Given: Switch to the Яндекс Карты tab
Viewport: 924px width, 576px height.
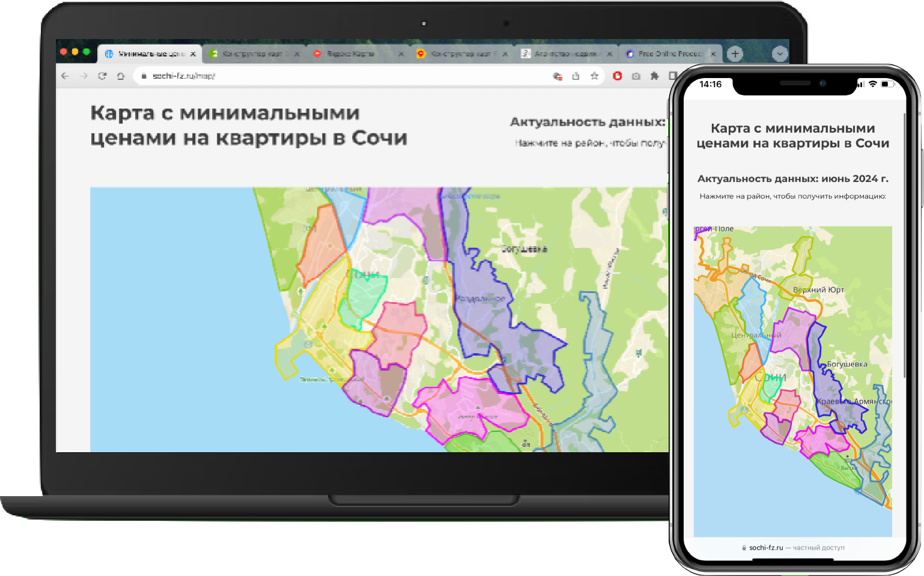Looking at the screenshot, I should pyautogui.click(x=350, y=53).
